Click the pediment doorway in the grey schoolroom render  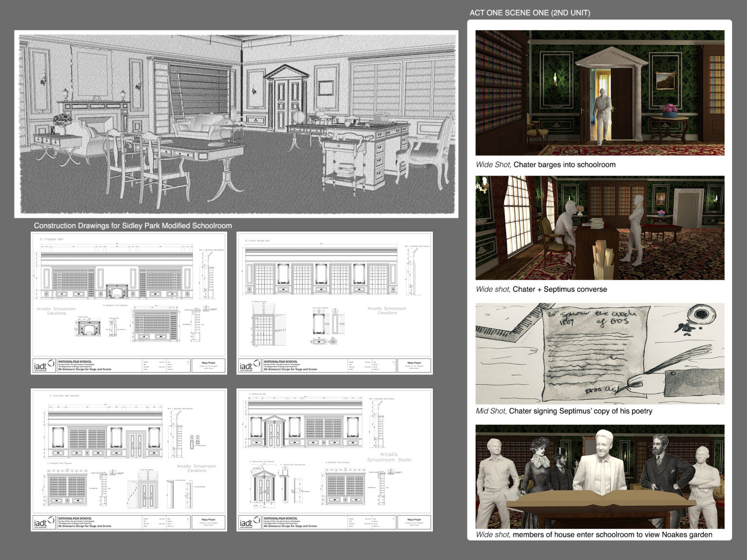[x=286, y=100]
